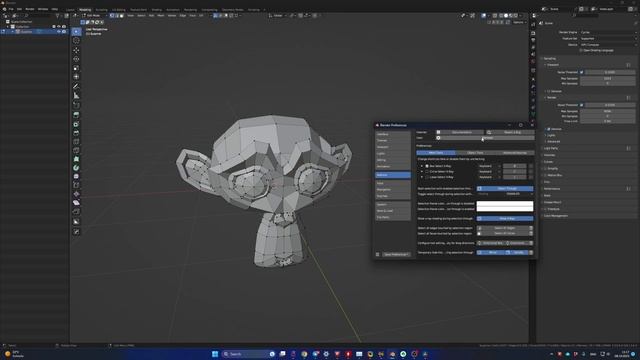Open the Render menu in top bar

click(x=30, y=9)
